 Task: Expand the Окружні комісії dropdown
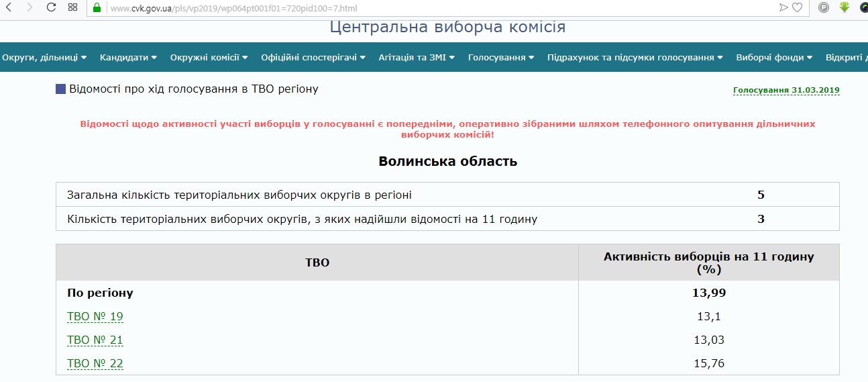coord(209,58)
